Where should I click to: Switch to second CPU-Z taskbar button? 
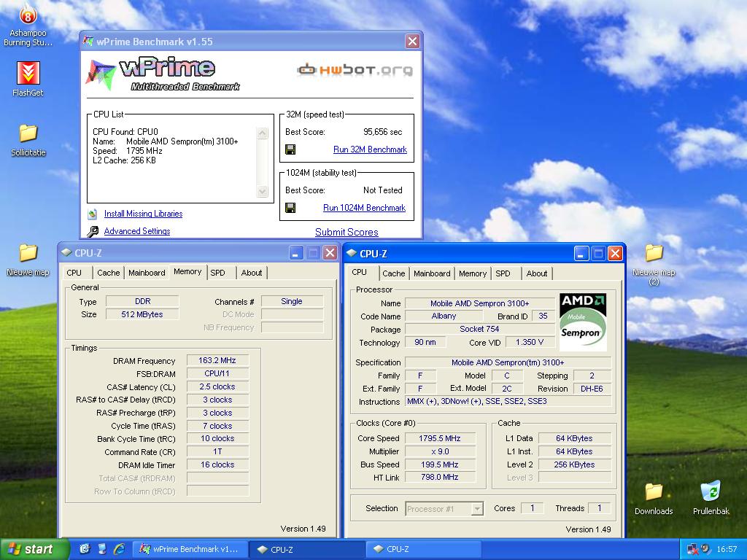tap(424, 549)
